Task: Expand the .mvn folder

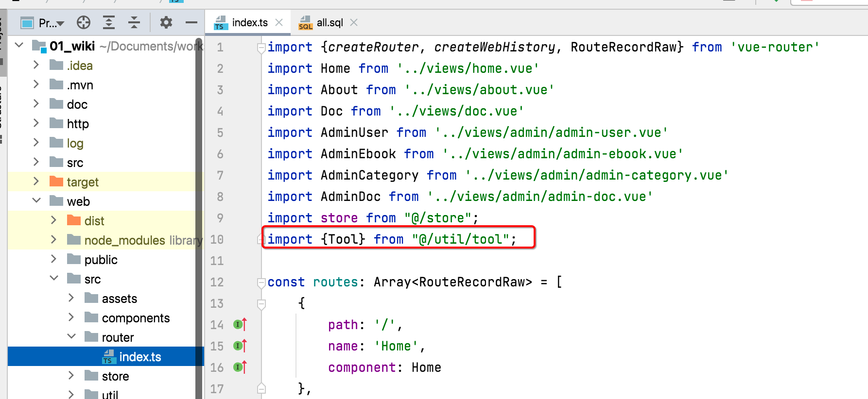Action: pyautogui.click(x=36, y=84)
